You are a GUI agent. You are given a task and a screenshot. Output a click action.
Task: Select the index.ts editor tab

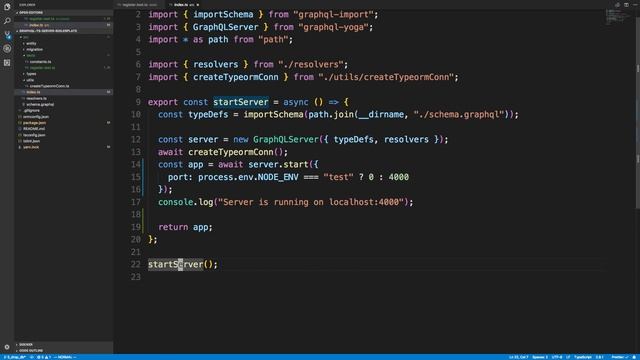click(x=184, y=5)
